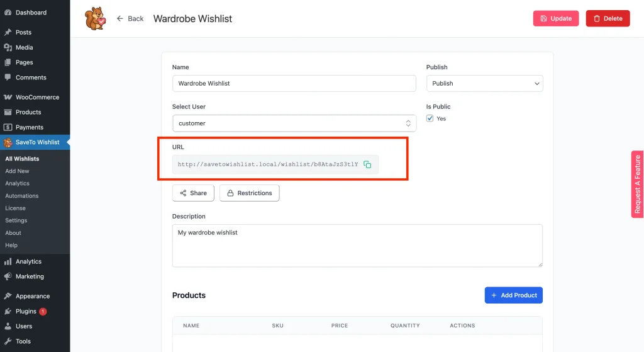Open All Wishlists submenu item

(22, 159)
